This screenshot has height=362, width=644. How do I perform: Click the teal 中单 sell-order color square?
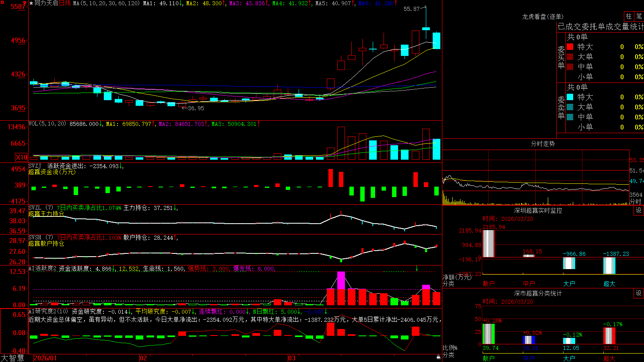point(570,117)
